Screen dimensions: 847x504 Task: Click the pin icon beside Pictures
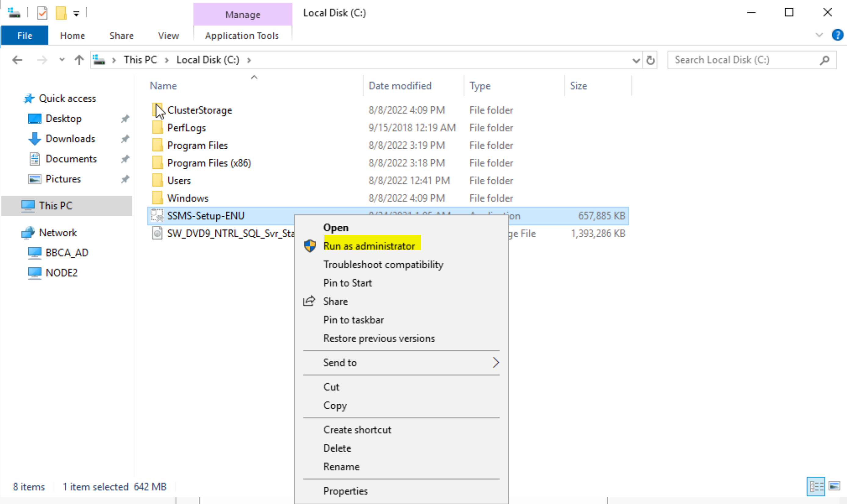[125, 179]
